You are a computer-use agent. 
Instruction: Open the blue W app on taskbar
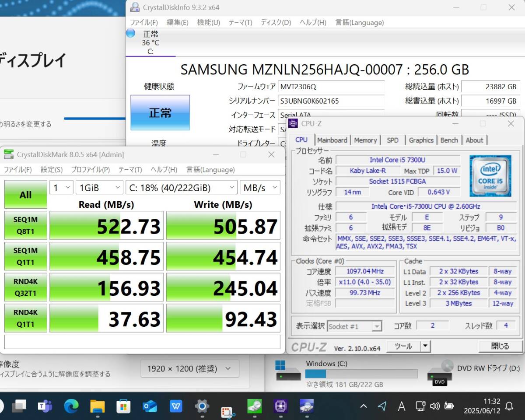pos(176,406)
